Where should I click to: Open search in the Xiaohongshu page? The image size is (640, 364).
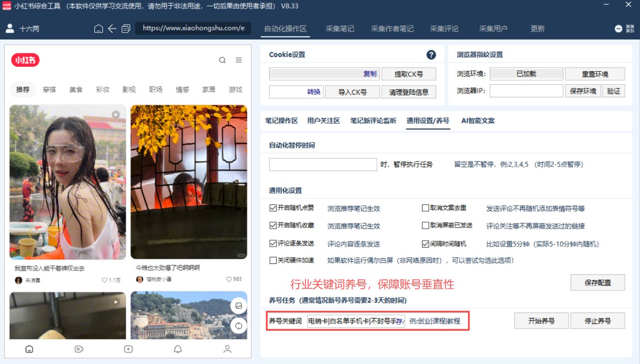[223, 60]
